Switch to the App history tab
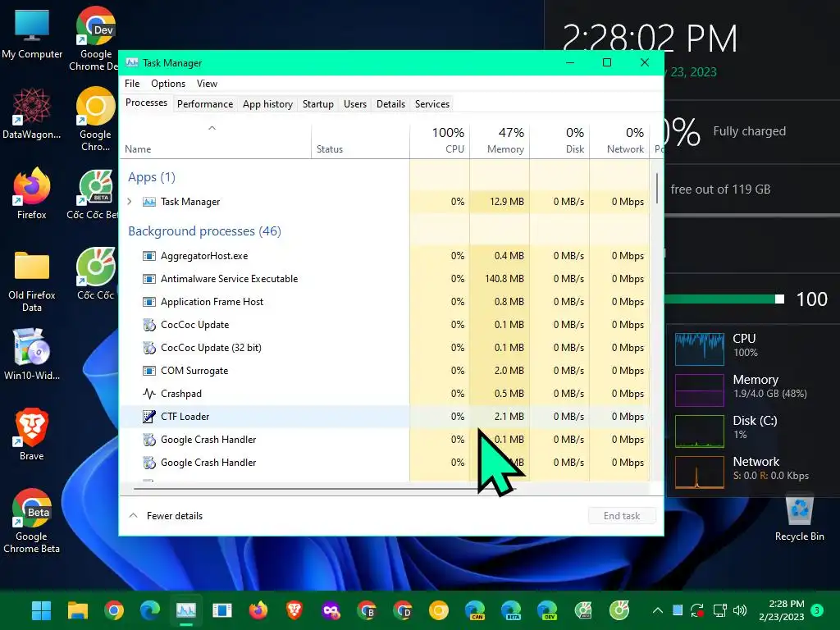This screenshot has height=630, width=840. tap(268, 104)
